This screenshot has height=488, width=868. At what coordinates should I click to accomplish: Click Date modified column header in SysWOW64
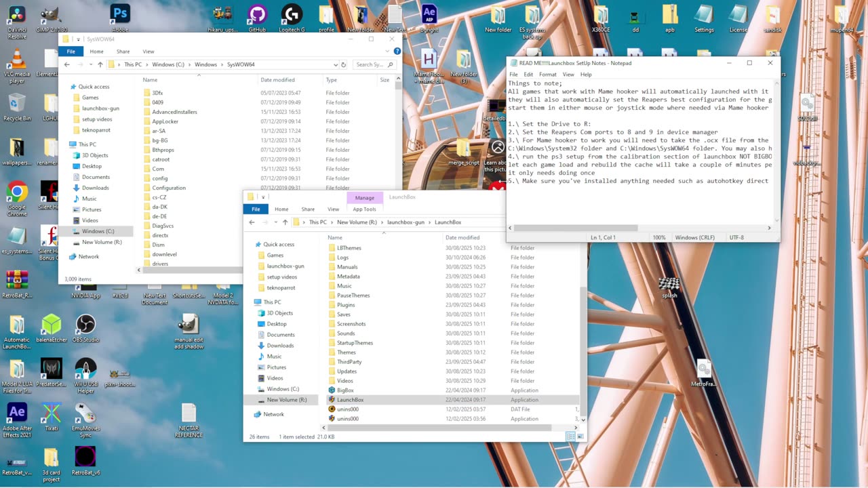(x=277, y=80)
